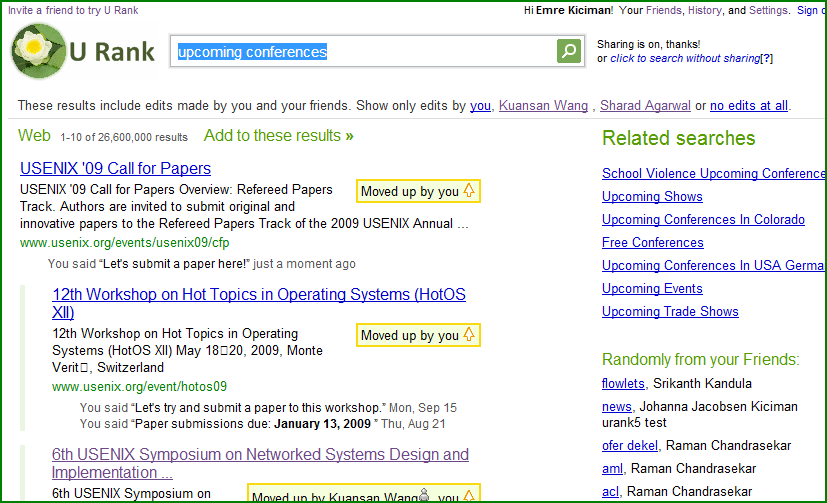Open 'Upcoming Events' related search

[652, 288]
